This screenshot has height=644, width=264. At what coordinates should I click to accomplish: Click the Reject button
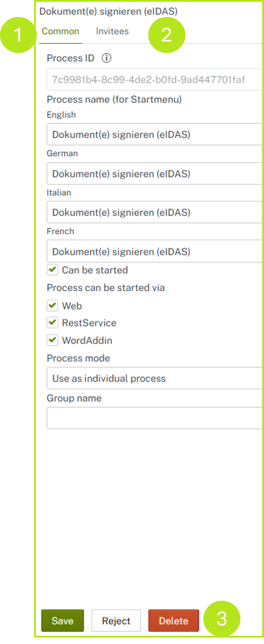pyautogui.click(x=116, y=621)
